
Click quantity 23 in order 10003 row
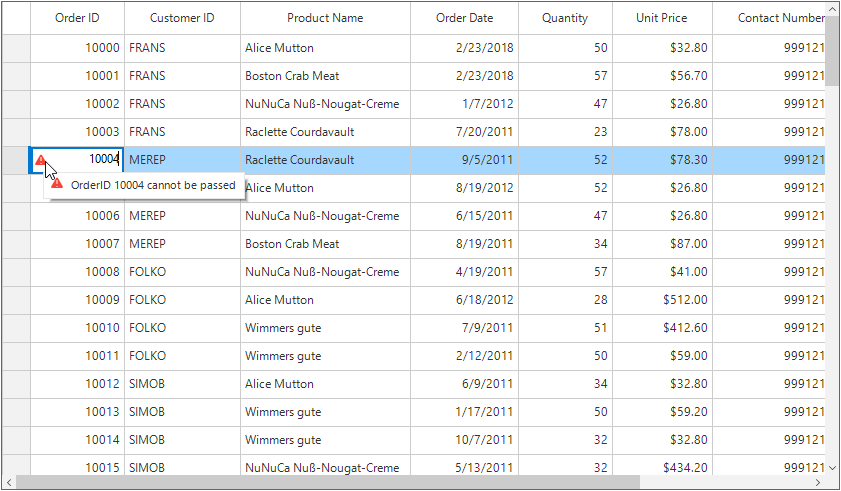(600, 132)
